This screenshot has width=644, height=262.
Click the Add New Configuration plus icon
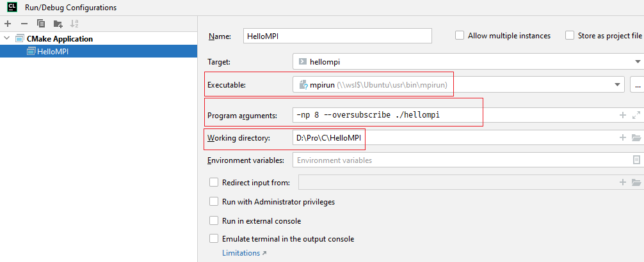(8, 24)
